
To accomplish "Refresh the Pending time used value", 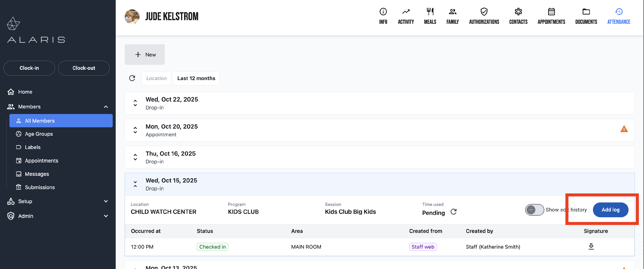I will (x=454, y=212).
